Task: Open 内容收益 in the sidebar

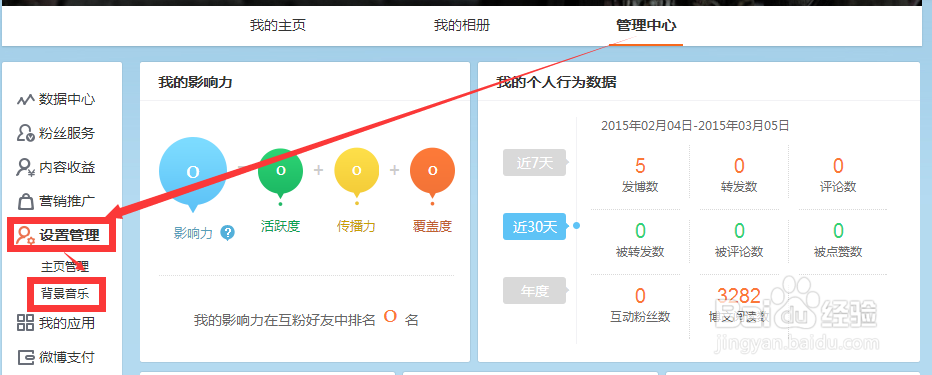Action: click(67, 167)
